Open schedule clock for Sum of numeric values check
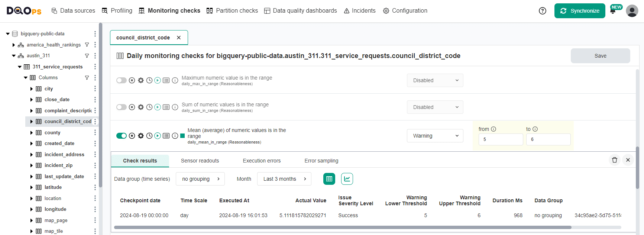The image size is (644, 235). click(x=149, y=107)
